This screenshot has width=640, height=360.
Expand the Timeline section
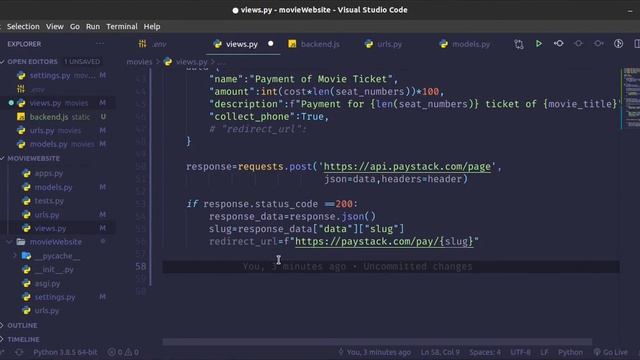(23, 339)
